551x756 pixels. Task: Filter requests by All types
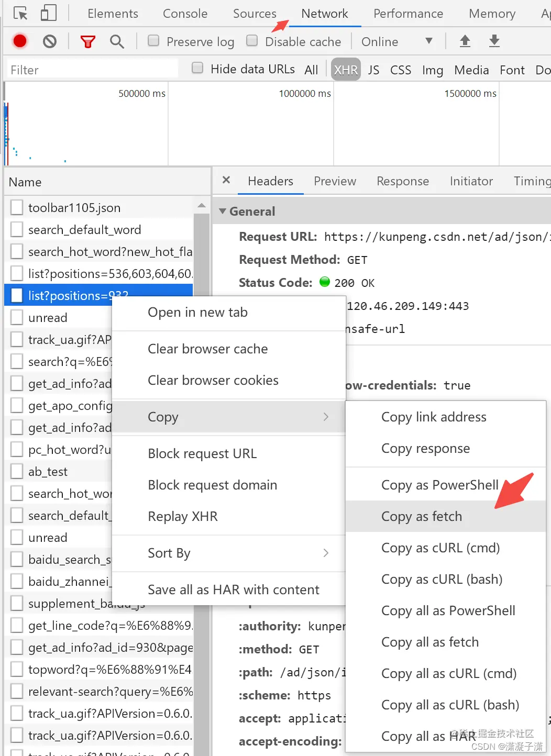[x=311, y=70]
